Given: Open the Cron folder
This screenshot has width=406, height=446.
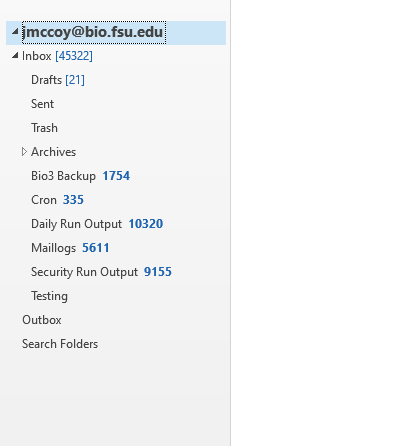Looking at the screenshot, I should (57, 200).
